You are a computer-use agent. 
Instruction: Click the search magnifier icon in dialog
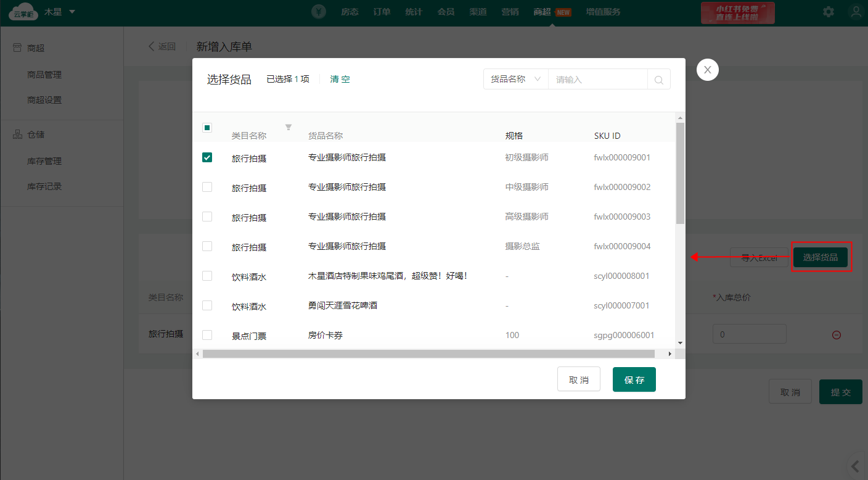click(658, 80)
